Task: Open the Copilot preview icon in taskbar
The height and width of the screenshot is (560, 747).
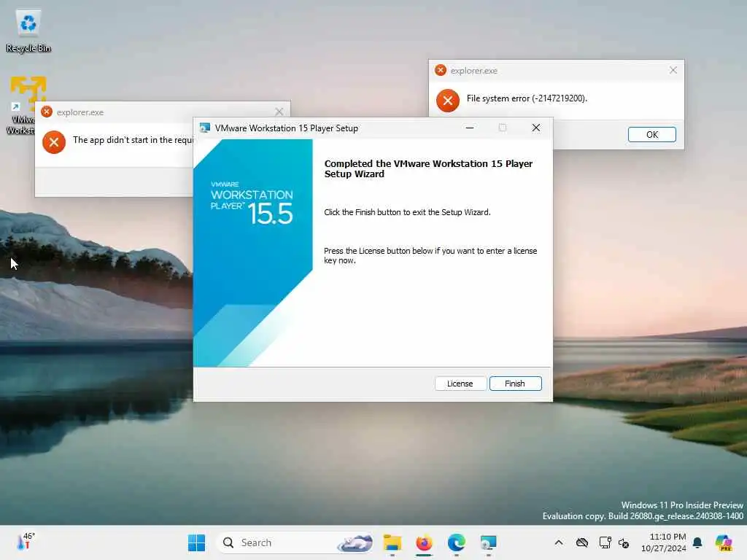Action: coord(724,542)
